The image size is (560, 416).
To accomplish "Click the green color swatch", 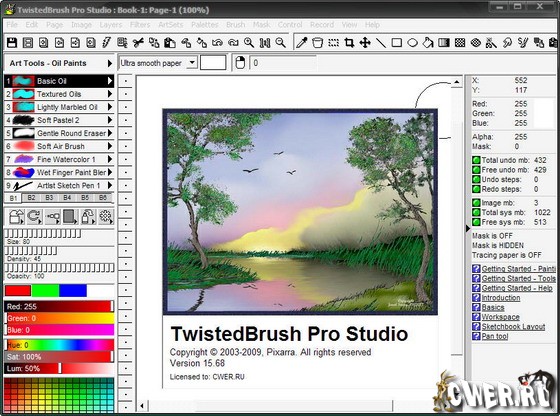I will coord(45,290).
